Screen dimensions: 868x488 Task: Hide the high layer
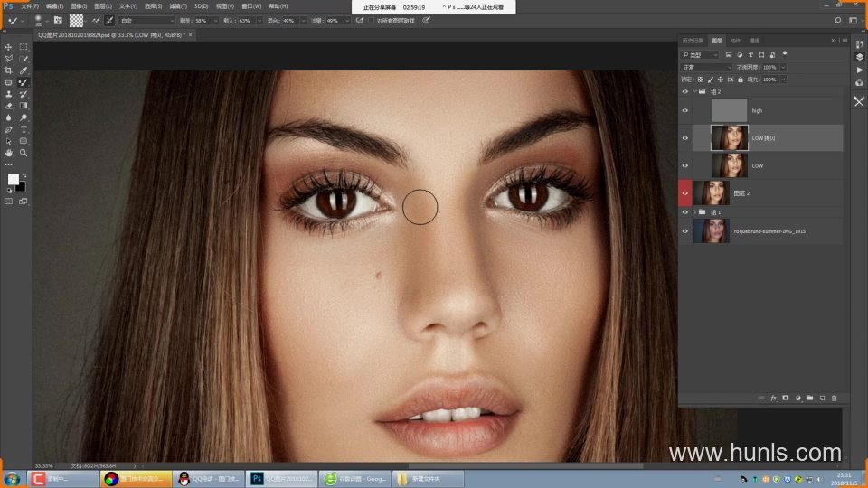(x=685, y=110)
